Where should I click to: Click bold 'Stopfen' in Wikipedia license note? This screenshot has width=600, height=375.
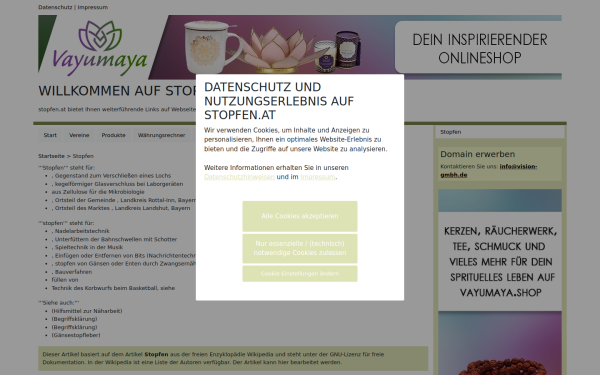click(x=156, y=354)
